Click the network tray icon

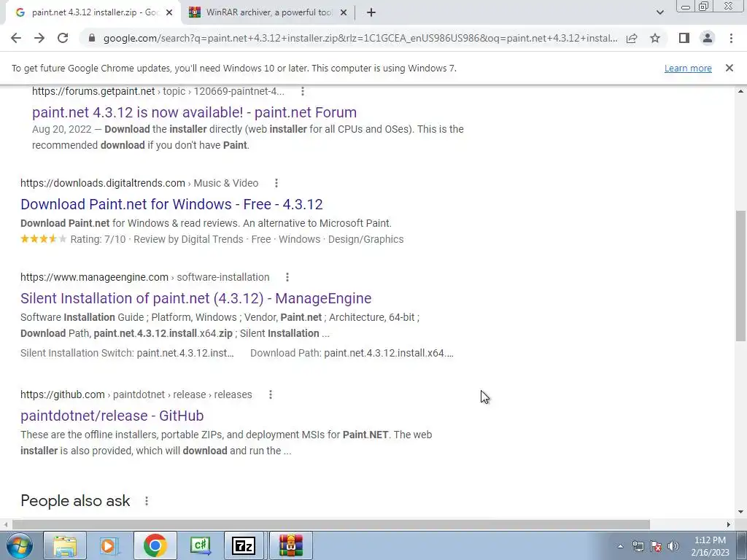(x=638, y=546)
